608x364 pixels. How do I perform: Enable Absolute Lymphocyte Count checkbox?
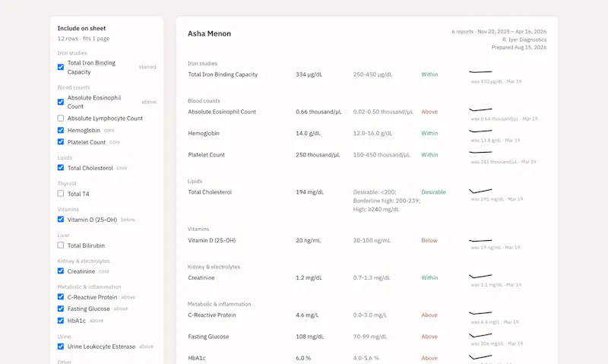tap(61, 119)
